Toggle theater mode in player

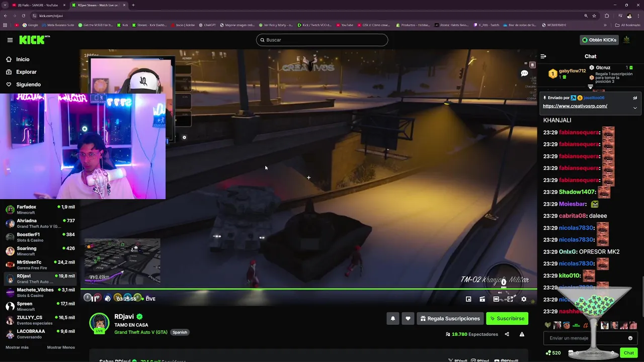496,299
